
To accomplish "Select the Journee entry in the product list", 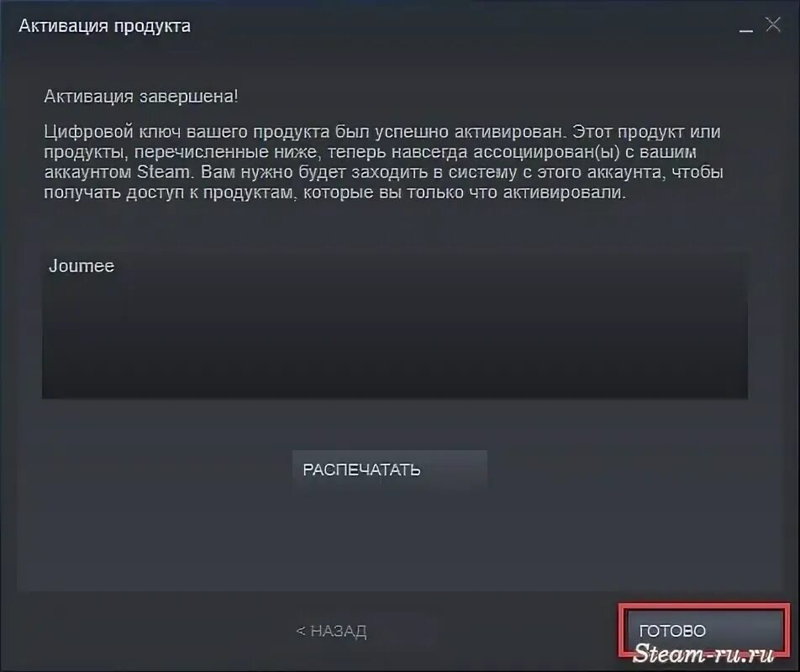I will [82, 265].
